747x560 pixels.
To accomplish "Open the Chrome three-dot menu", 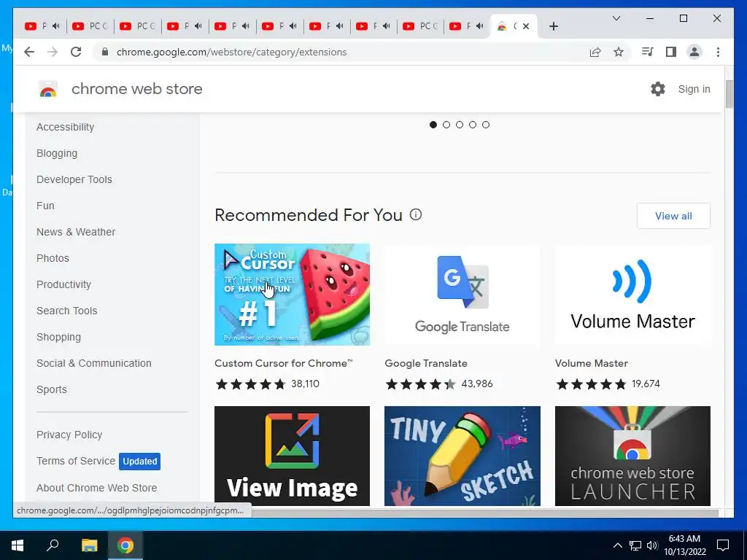I will [718, 52].
